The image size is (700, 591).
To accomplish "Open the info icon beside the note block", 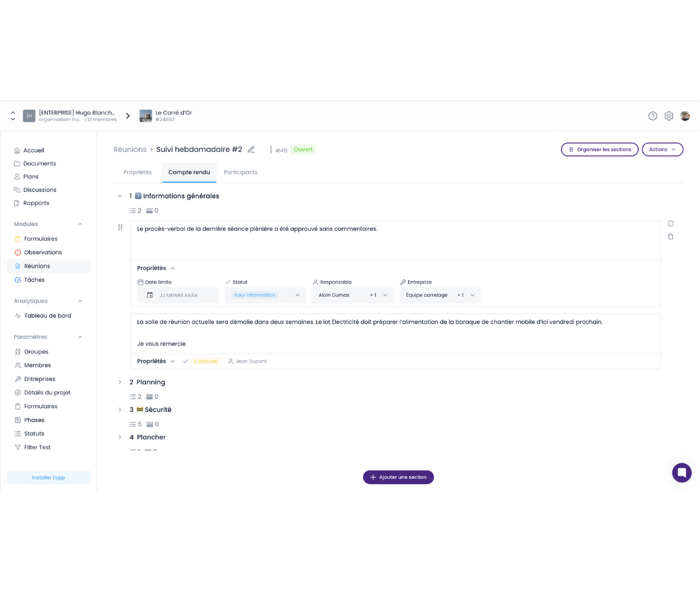I will (x=670, y=223).
